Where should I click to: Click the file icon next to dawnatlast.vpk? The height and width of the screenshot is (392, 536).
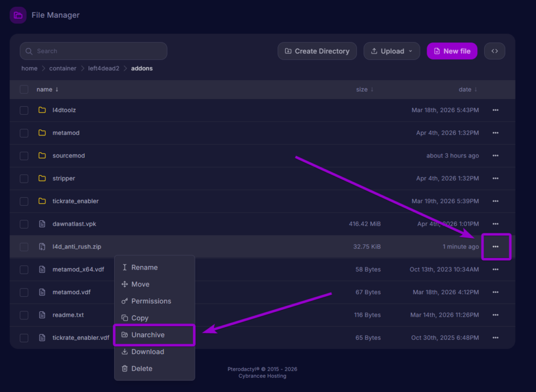click(x=42, y=223)
